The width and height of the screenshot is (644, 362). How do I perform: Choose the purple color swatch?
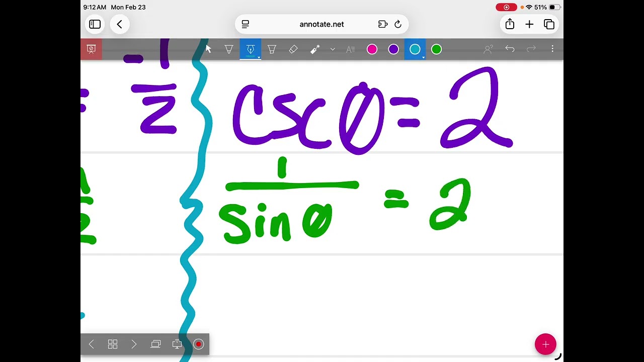pos(393,49)
